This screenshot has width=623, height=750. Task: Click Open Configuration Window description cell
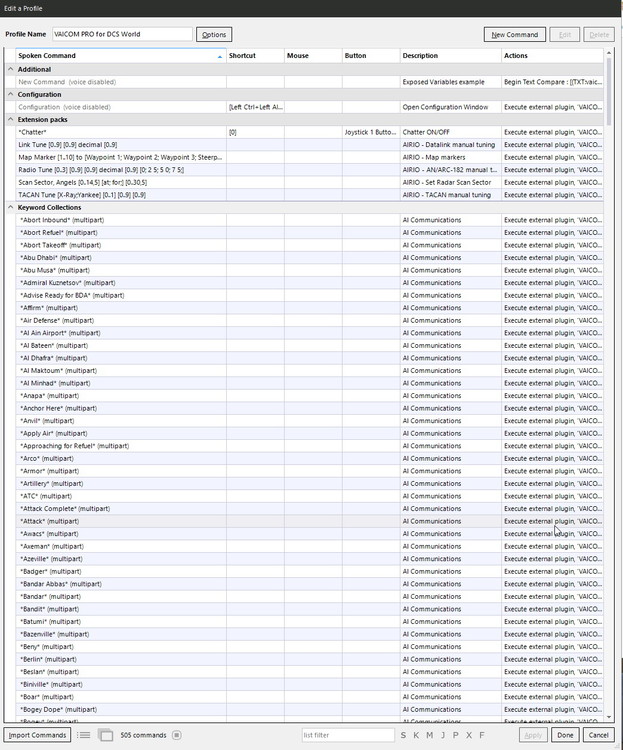point(450,107)
